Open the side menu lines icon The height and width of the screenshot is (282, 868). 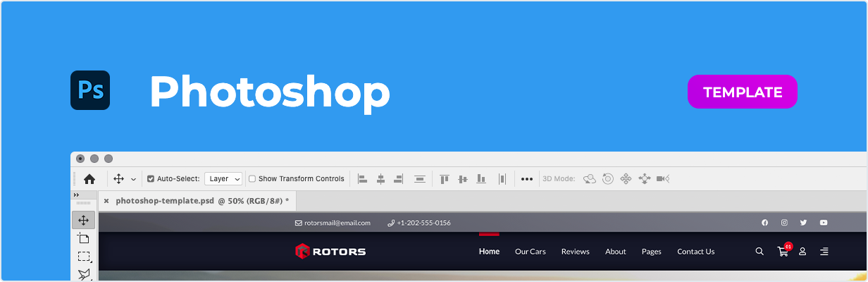(x=824, y=251)
